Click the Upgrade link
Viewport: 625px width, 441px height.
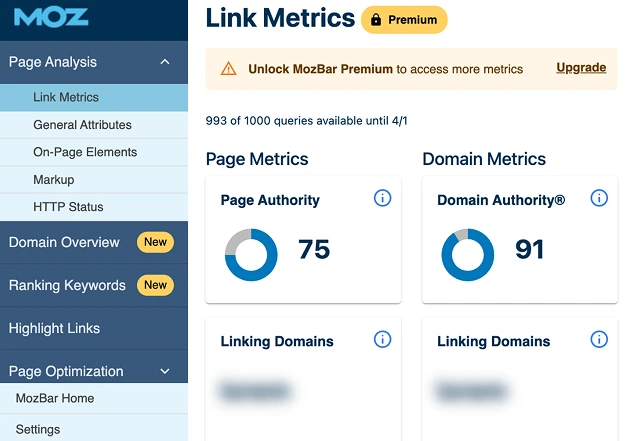(581, 68)
